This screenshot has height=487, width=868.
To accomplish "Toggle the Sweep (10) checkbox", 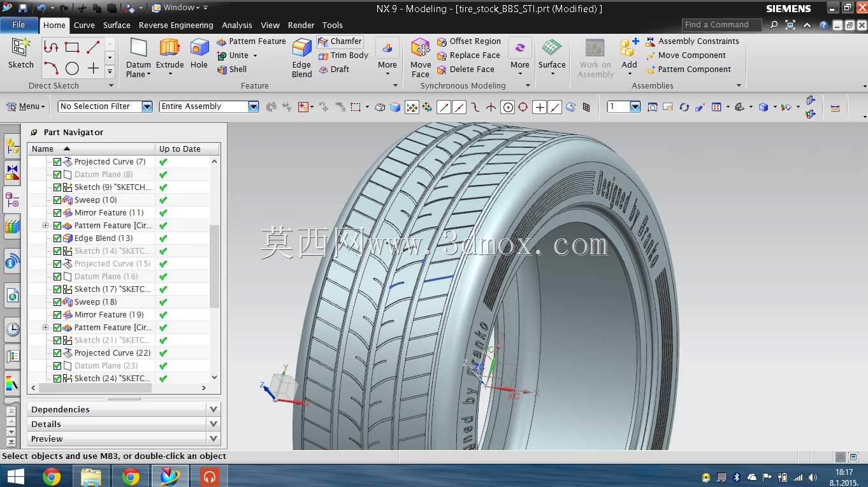I will coord(57,200).
